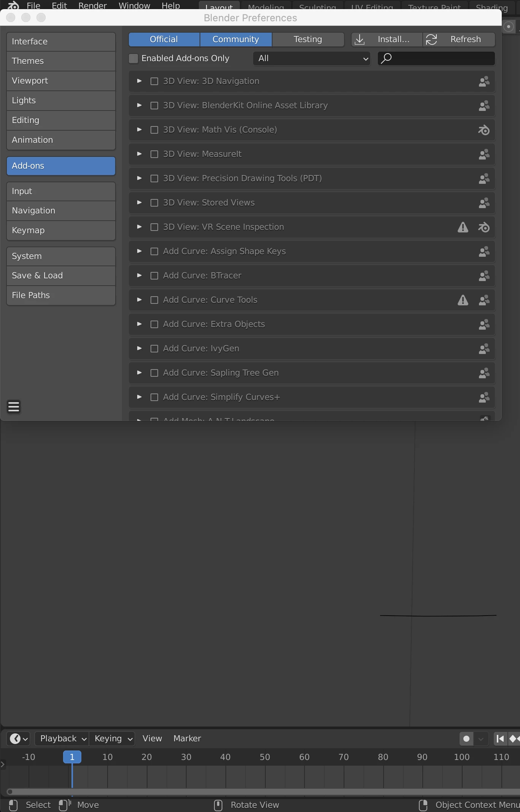Expand the 3D View: 3D Navigation details
Image resolution: width=520 pixels, height=812 pixels.
[139, 81]
